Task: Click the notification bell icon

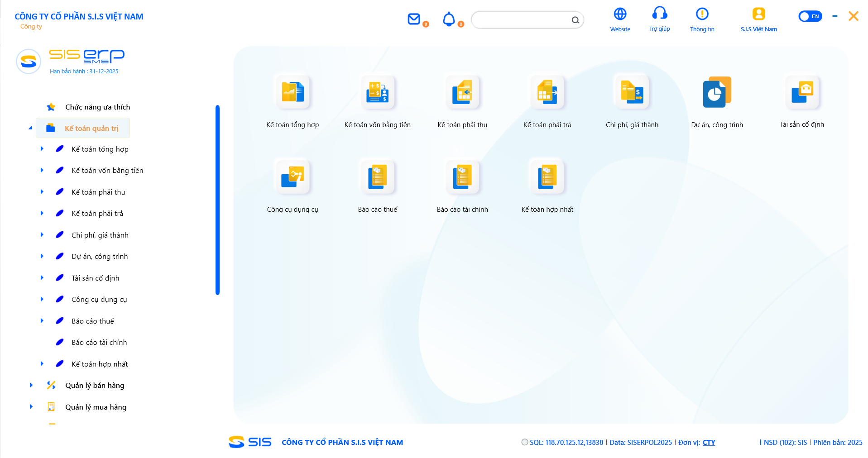Action: [x=449, y=19]
